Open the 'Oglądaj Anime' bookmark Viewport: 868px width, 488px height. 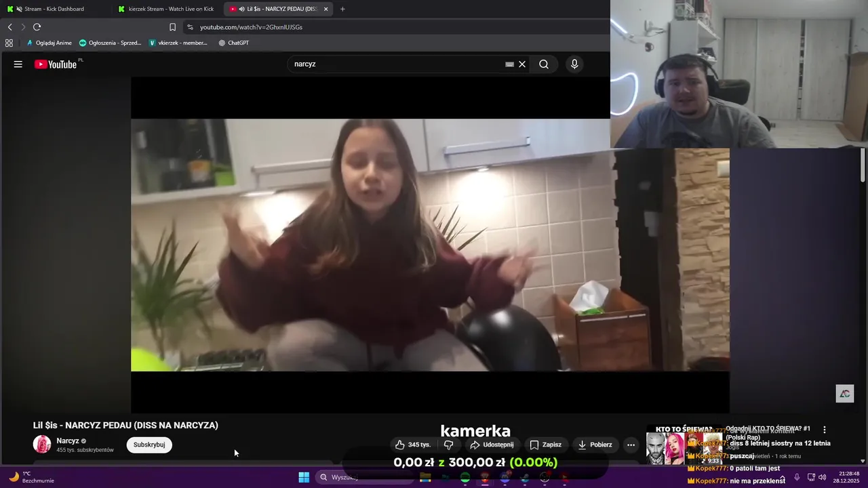49,43
